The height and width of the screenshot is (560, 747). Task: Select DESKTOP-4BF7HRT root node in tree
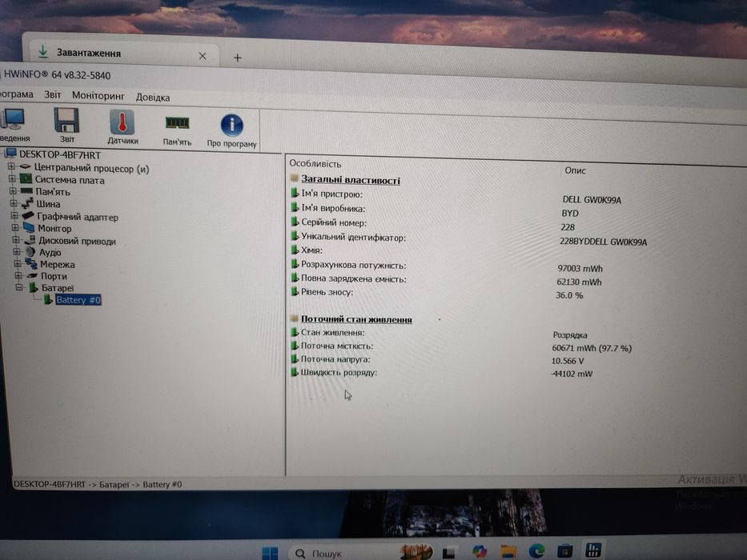coord(59,154)
